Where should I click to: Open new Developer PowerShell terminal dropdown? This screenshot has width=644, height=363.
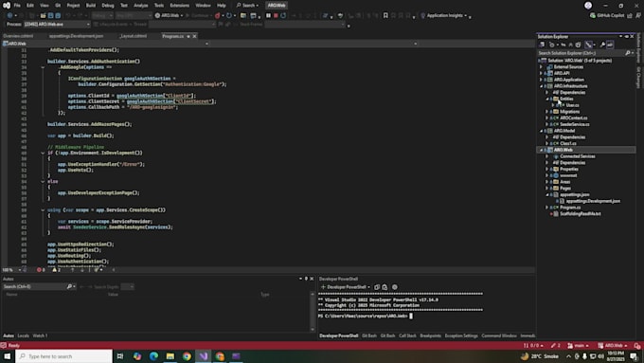[368, 287]
